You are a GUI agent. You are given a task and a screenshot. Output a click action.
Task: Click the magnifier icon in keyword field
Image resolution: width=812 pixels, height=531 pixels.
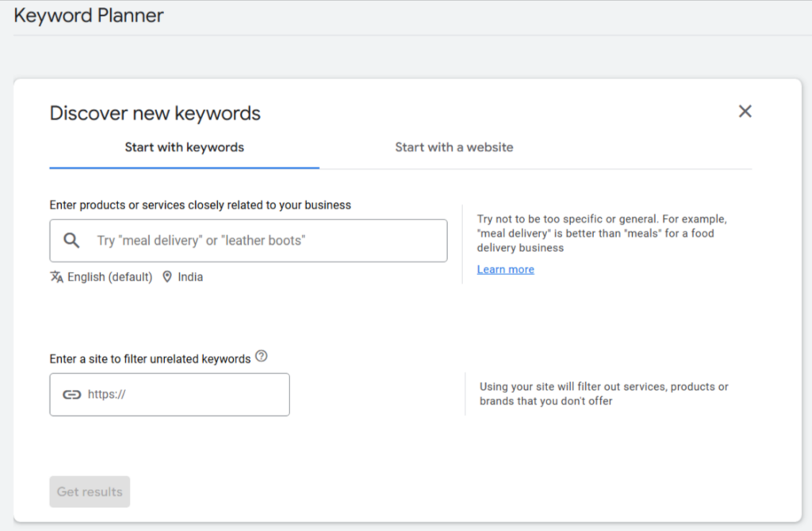click(x=71, y=240)
